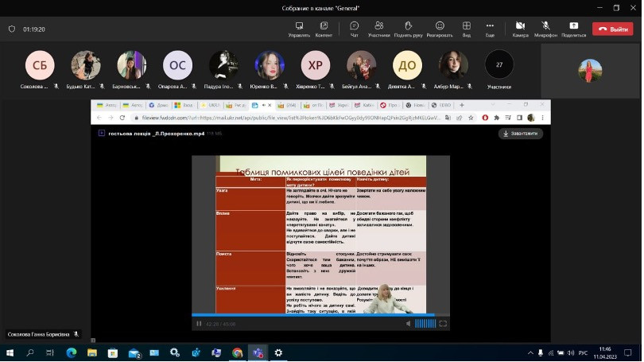The width and height of the screenshot is (644, 362).
Task: Pause the shared video playback
Action: pyautogui.click(x=200, y=324)
